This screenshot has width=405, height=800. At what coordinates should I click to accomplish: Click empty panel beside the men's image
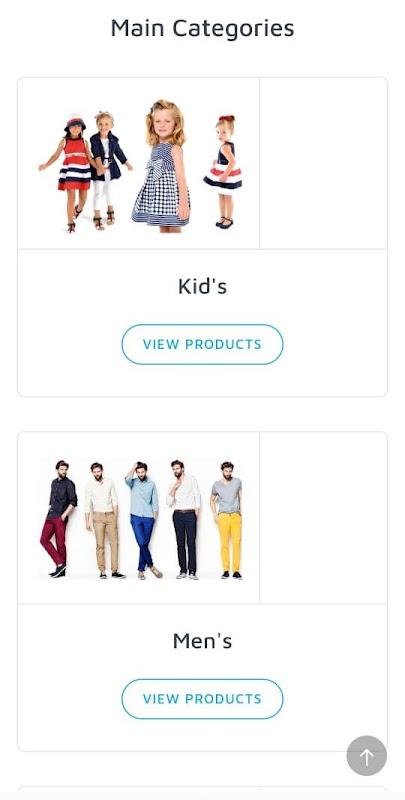click(x=323, y=518)
